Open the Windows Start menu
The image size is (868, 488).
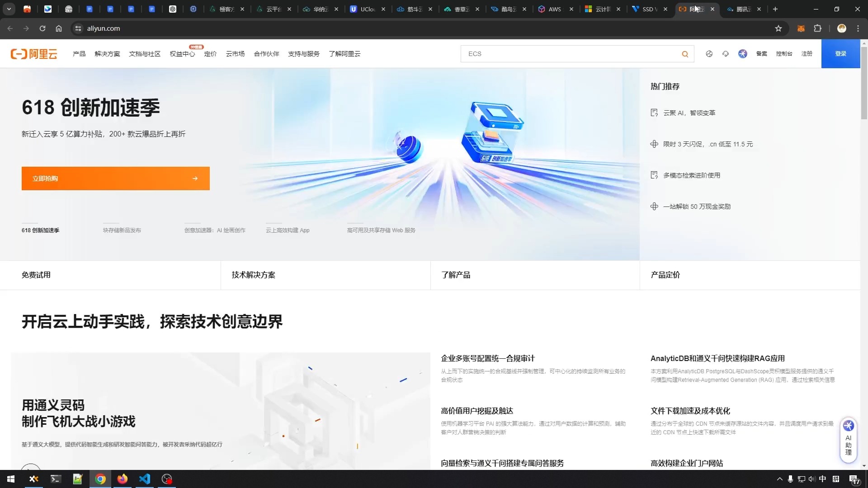point(11,479)
